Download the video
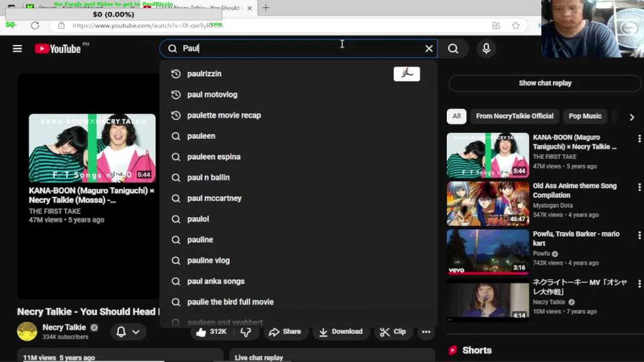Viewport: 644px width, 362px height. pyautogui.click(x=341, y=332)
